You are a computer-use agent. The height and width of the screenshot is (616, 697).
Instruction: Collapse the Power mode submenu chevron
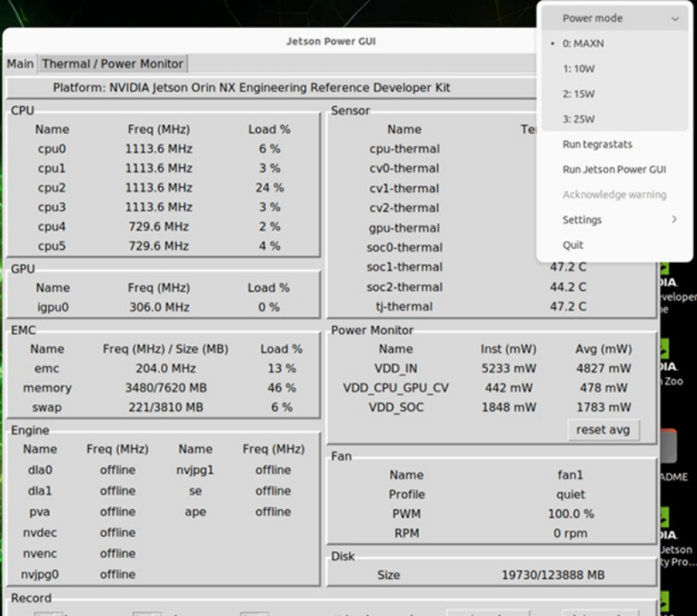[x=675, y=18]
